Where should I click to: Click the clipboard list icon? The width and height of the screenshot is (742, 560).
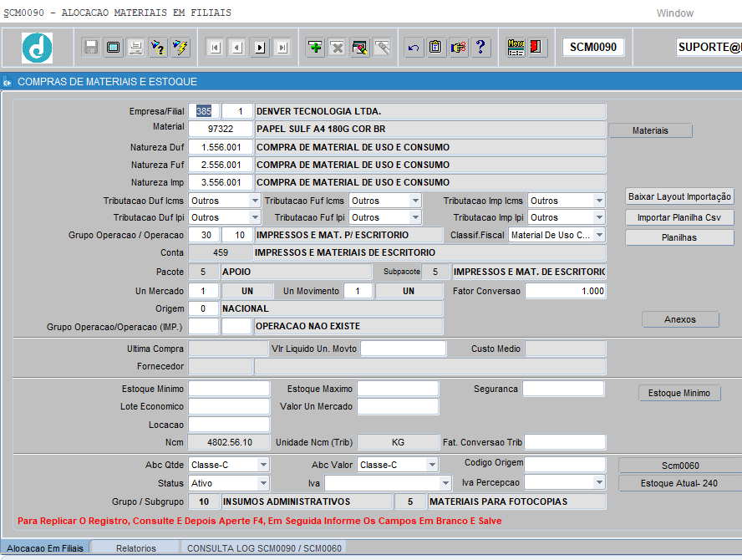coord(436,48)
